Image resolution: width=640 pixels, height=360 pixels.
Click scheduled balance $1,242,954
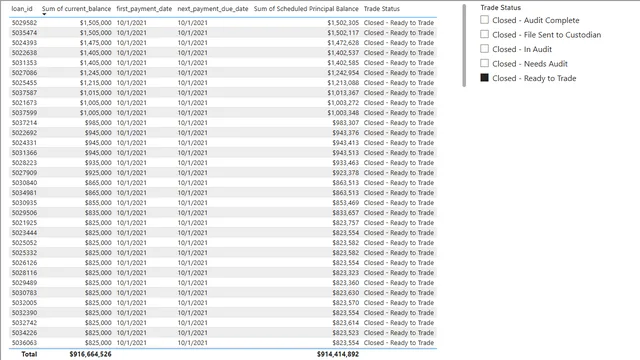(x=343, y=73)
